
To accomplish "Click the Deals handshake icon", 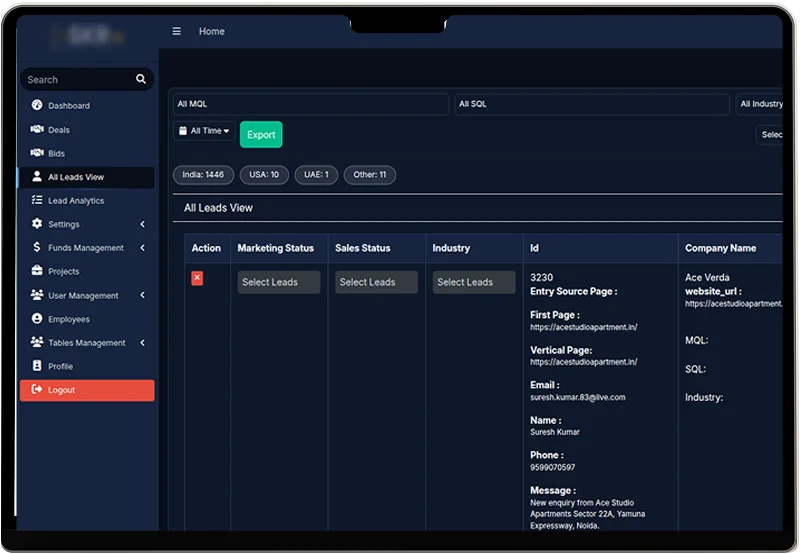I will 37,129.
